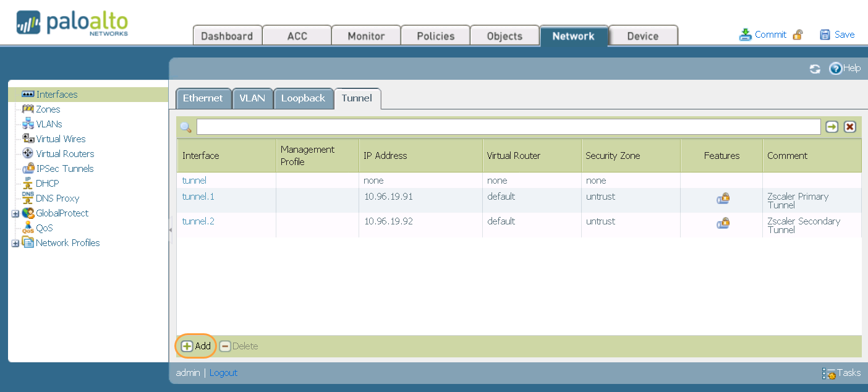Open the tunnel.1 interface link

[198, 197]
